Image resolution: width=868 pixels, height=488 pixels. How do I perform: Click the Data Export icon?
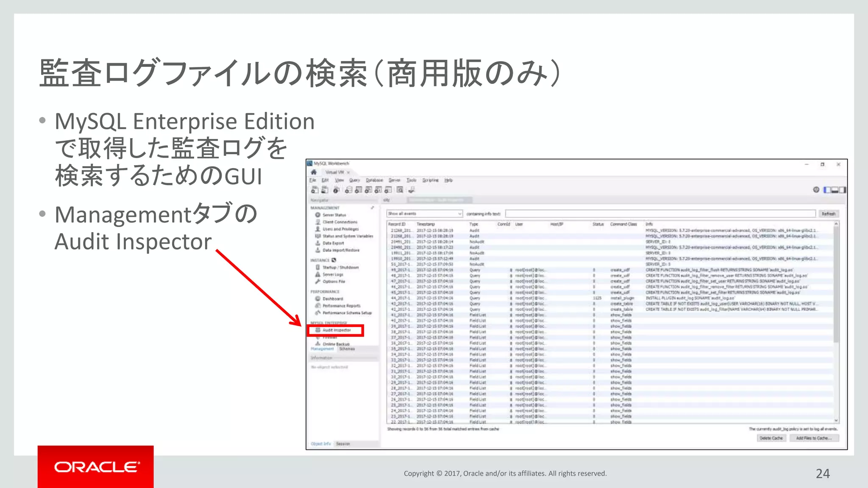317,243
